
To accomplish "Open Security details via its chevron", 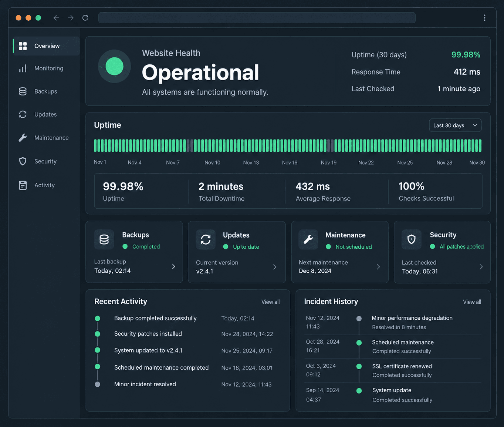I will (481, 267).
